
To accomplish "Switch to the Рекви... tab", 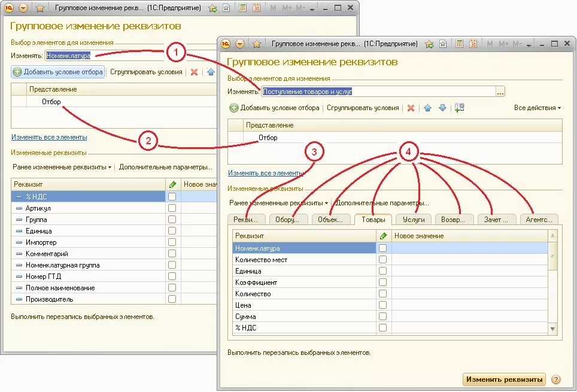I will click(247, 220).
